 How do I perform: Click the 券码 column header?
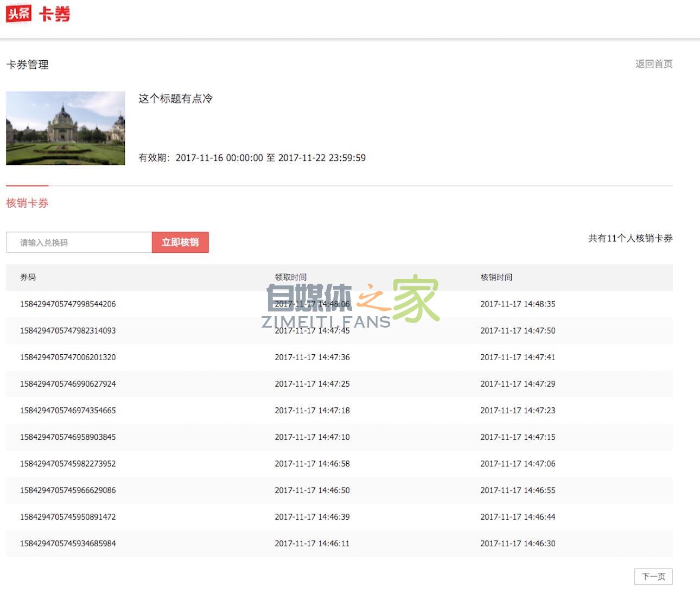pyautogui.click(x=28, y=277)
